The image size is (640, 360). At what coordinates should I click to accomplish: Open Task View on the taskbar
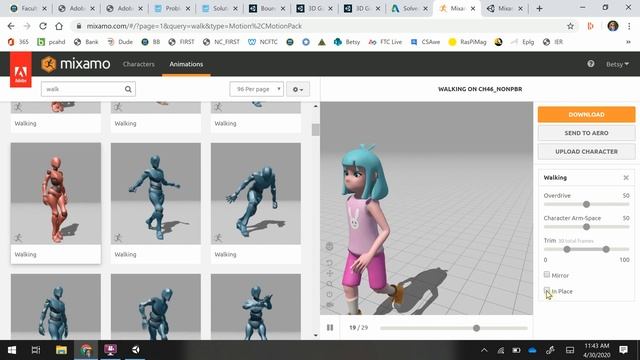coord(36,350)
